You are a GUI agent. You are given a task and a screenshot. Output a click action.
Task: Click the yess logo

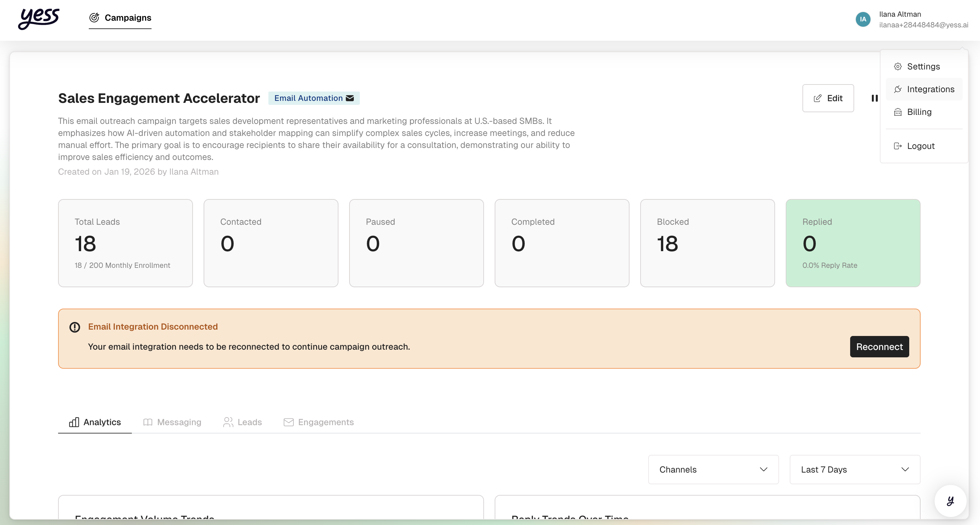pos(39,18)
